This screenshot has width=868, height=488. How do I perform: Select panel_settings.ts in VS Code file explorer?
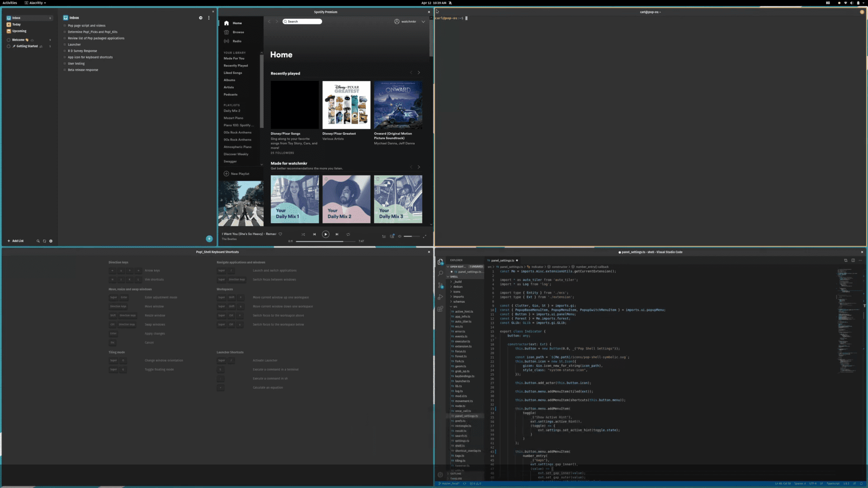[x=466, y=416]
